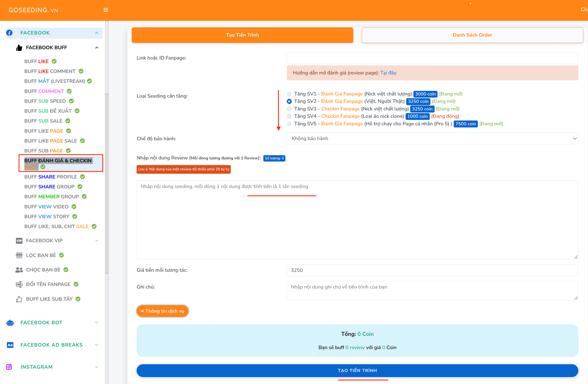Screen dimensions: 588x384
Task: Click the sidebar vertical scrollbar
Action: [x=107, y=183]
